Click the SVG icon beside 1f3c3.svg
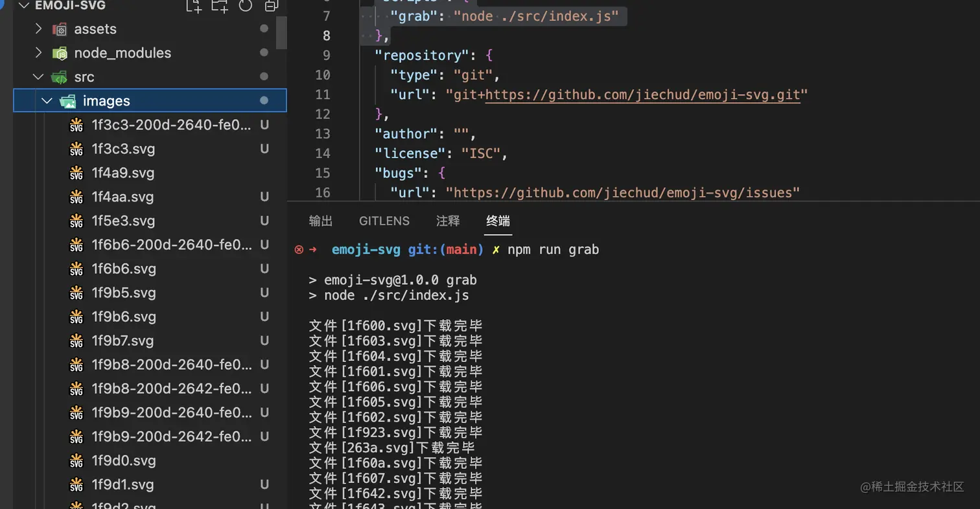The image size is (980, 509). 76,149
